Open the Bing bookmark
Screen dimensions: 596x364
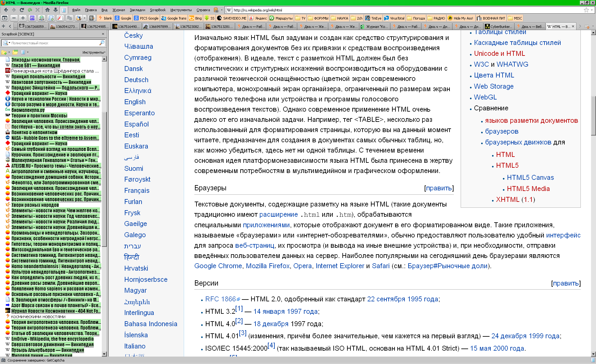[x=196, y=18]
